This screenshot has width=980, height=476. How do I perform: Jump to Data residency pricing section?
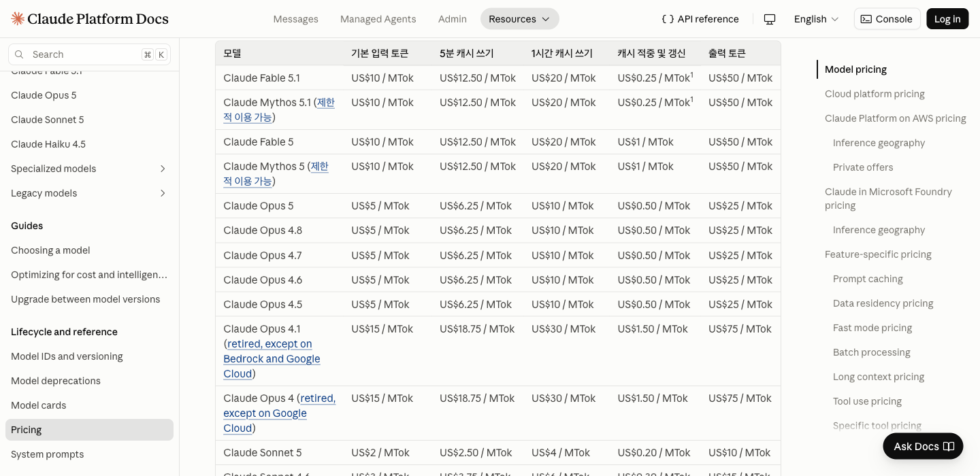883,303
